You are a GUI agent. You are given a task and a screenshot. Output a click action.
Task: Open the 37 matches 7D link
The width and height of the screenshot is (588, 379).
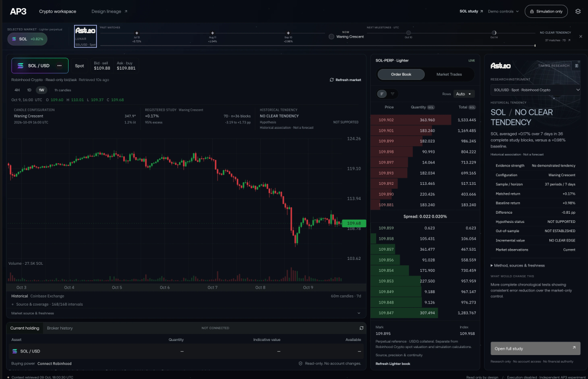(558, 40)
